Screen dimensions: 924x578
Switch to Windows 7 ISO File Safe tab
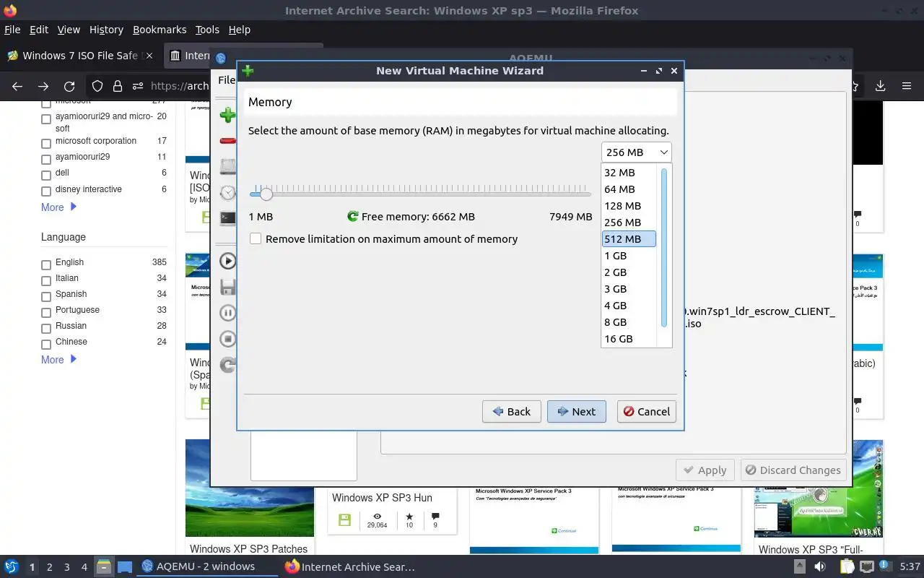point(79,56)
